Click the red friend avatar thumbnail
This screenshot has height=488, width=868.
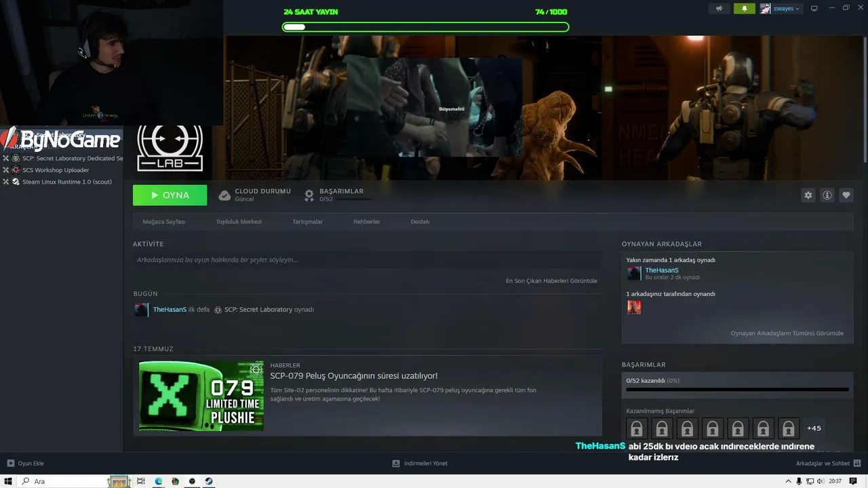click(x=634, y=307)
